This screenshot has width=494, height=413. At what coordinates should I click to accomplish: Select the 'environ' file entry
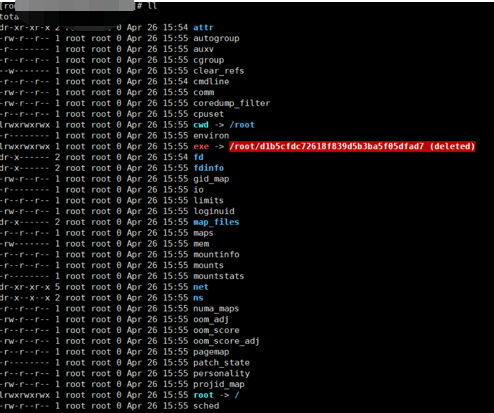coord(211,136)
